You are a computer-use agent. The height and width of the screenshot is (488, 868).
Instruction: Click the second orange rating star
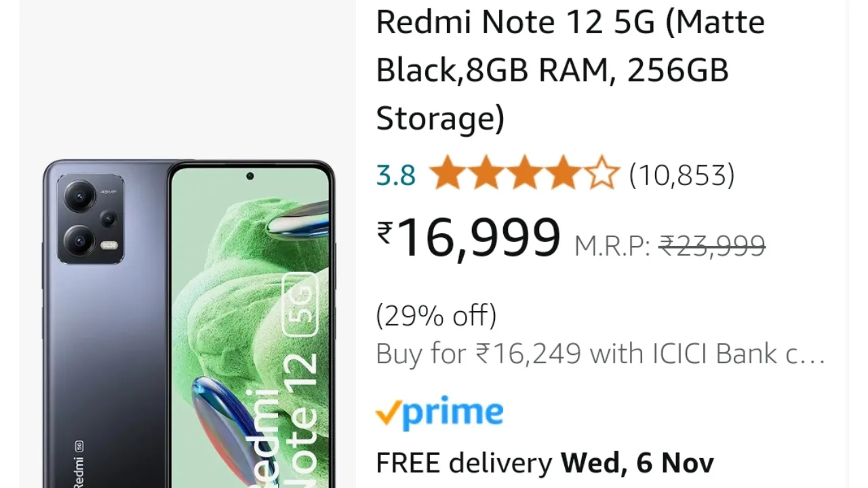click(486, 174)
